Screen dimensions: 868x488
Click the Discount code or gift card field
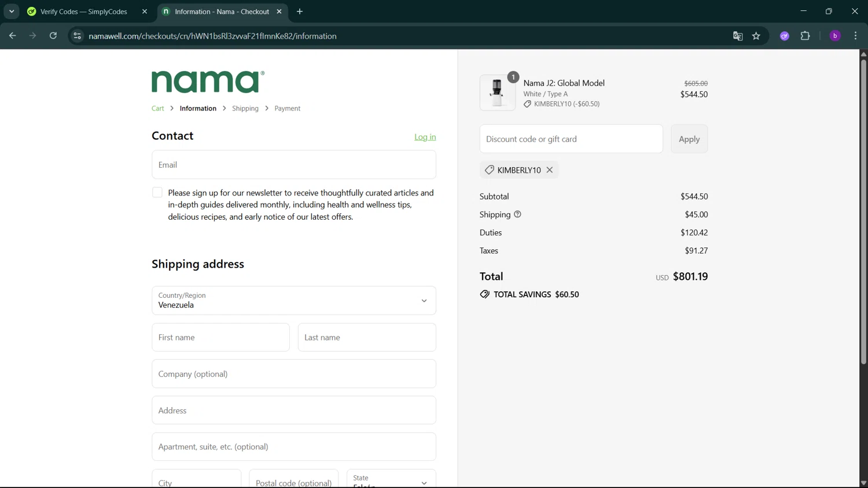pyautogui.click(x=571, y=139)
